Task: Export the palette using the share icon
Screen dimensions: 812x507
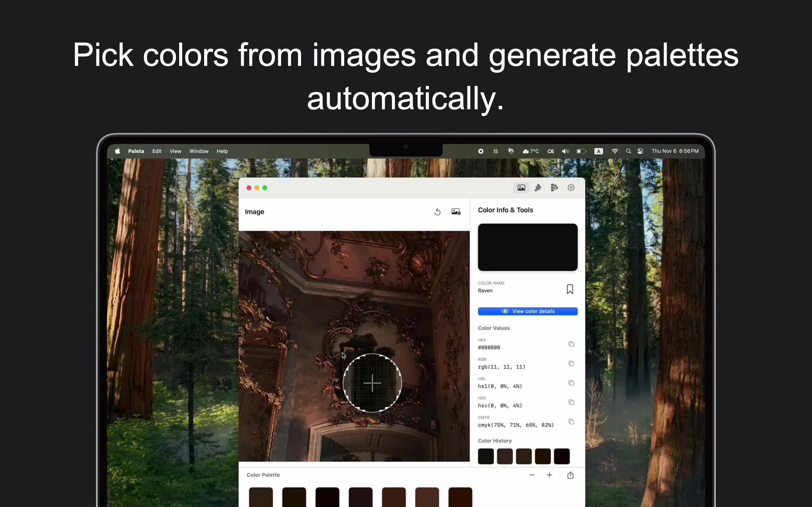Action: (x=570, y=475)
